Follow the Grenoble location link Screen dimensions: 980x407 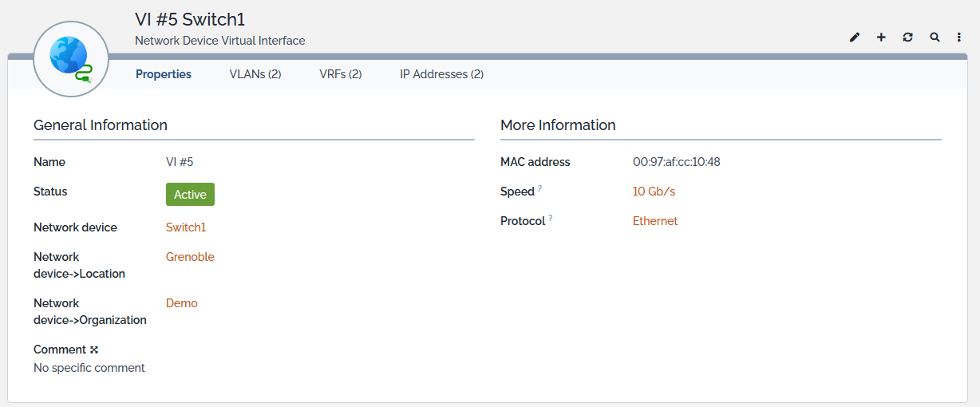click(190, 257)
